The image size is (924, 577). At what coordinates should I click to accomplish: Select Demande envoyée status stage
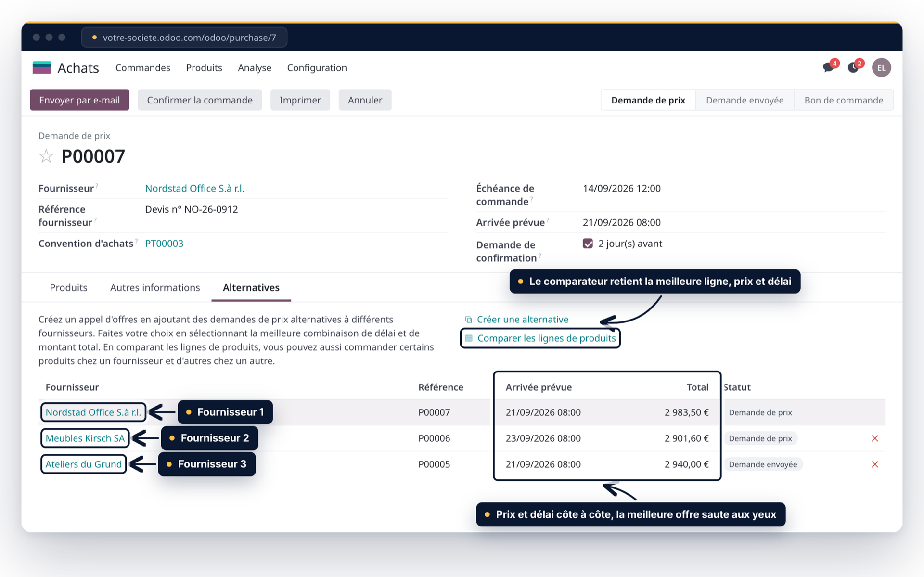pos(744,100)
